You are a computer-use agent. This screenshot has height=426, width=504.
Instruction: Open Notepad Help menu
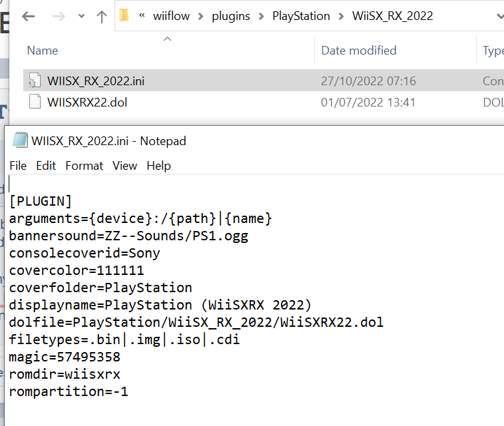tap(158, 166)
